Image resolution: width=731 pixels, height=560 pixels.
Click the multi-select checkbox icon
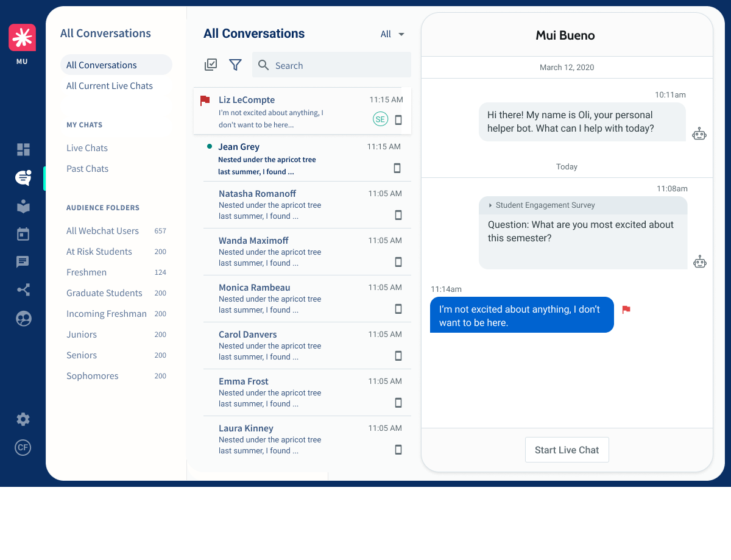pos(211,65)
